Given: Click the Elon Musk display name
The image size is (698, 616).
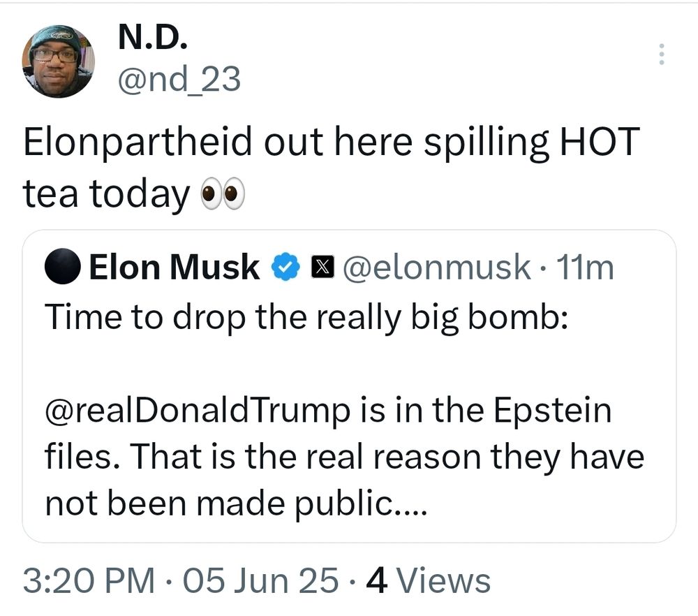Looking at the screenshot, I should [174, 267].
